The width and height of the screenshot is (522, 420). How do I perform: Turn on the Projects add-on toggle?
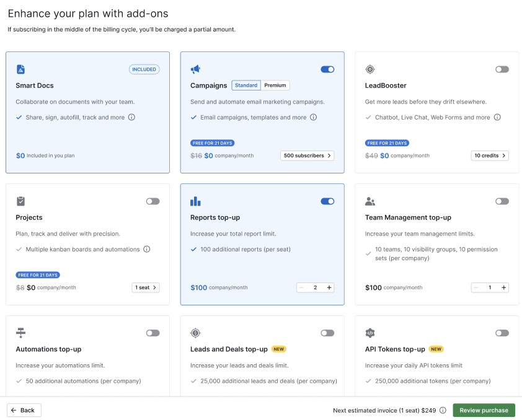click(x=153, y=201)
